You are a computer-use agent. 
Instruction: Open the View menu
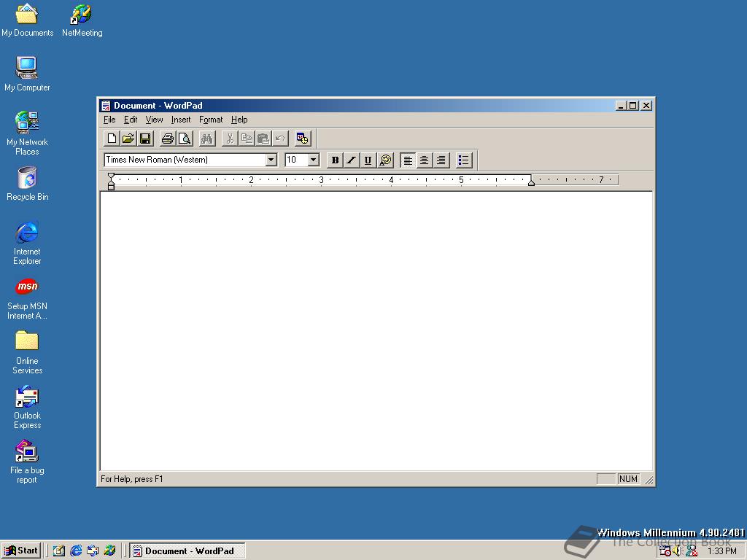coord(155,120)
